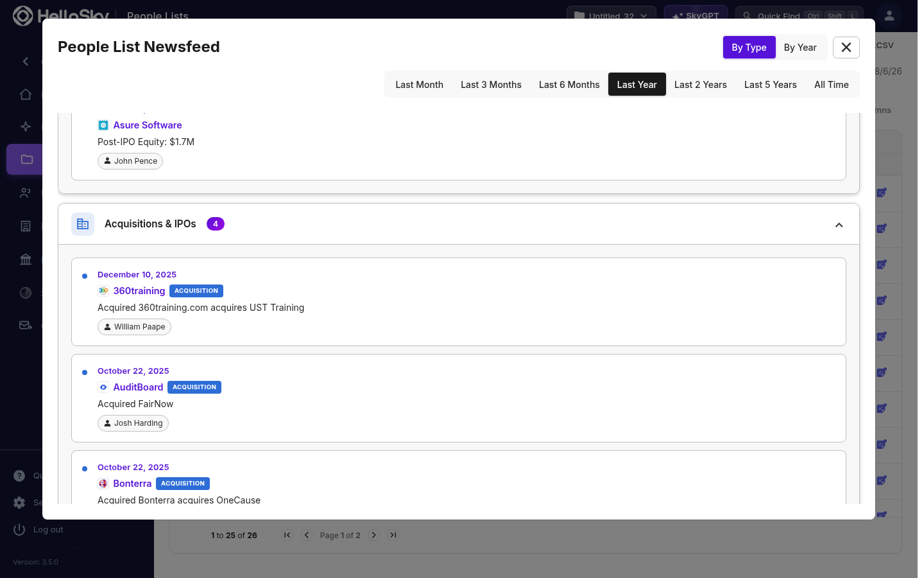Image resolution: width=924 pixels, height=578 pixels.
Task: Select the Last 2 Years filter
Action: coord(700,85)
